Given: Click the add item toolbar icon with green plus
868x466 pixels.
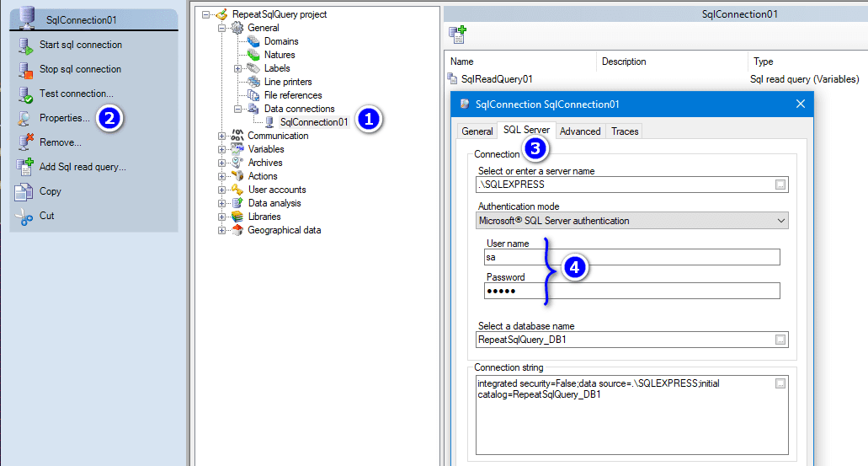Looking at the screenshot, I should click(x=458, y=35).
